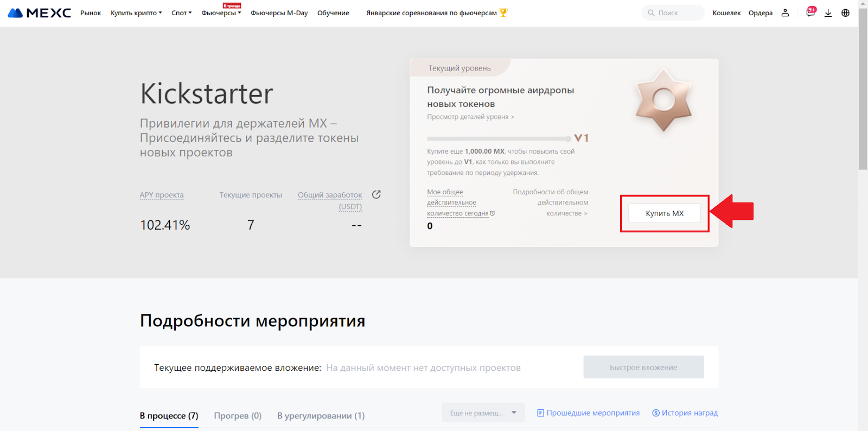Click the 'Текущий уровень' card label

coord(459,68)
